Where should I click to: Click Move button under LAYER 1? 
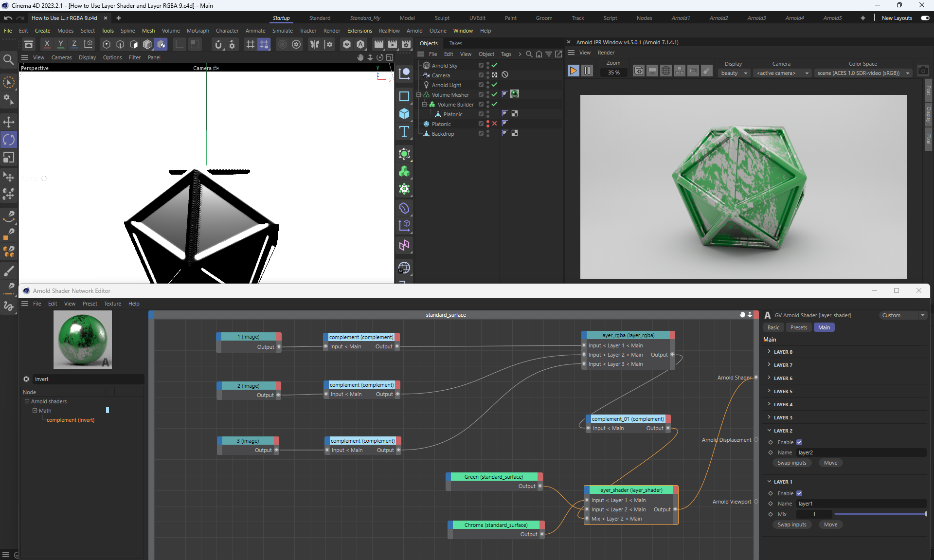(x=830, y=524)
